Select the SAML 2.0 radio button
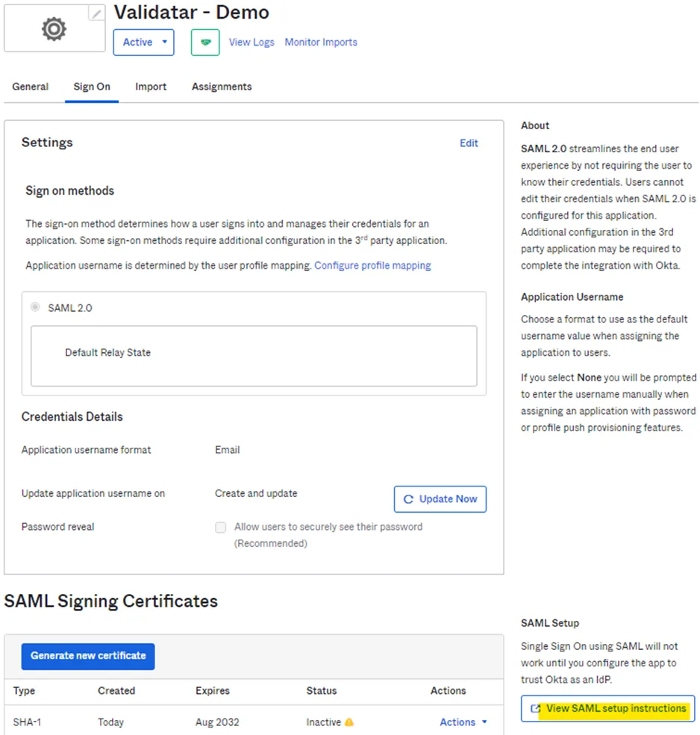Viewport: 700px width, 735px height. click(35, 307)
